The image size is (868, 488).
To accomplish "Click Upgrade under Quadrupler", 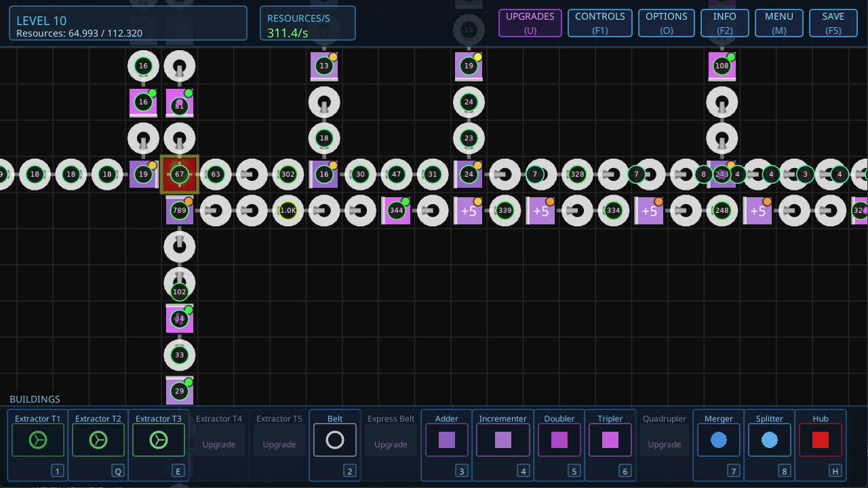I will 665,445.
